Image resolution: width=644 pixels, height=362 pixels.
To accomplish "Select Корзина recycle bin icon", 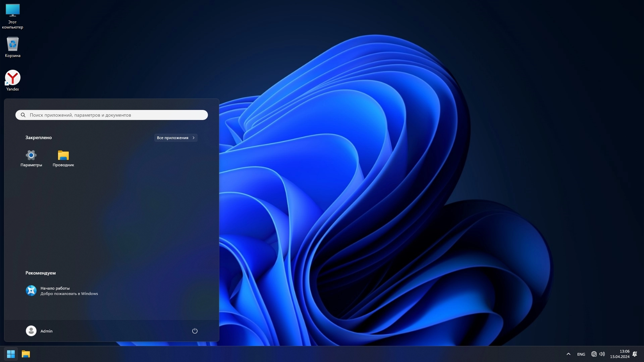I will click(13, 47).
